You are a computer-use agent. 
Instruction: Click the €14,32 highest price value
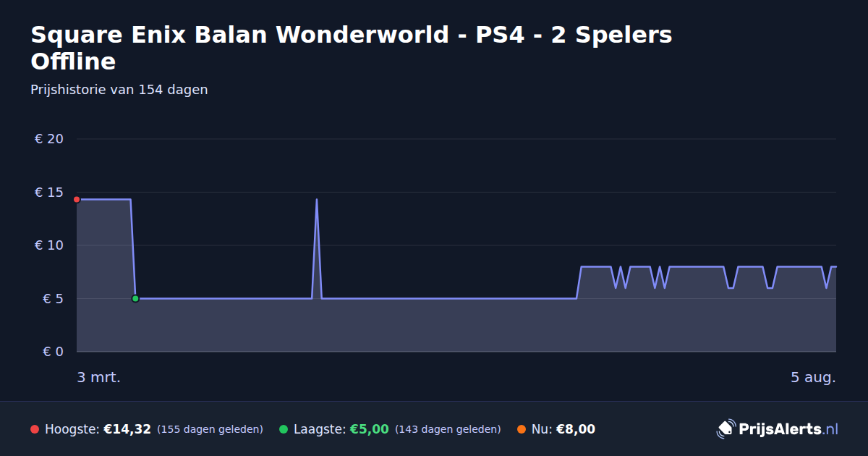127,429
